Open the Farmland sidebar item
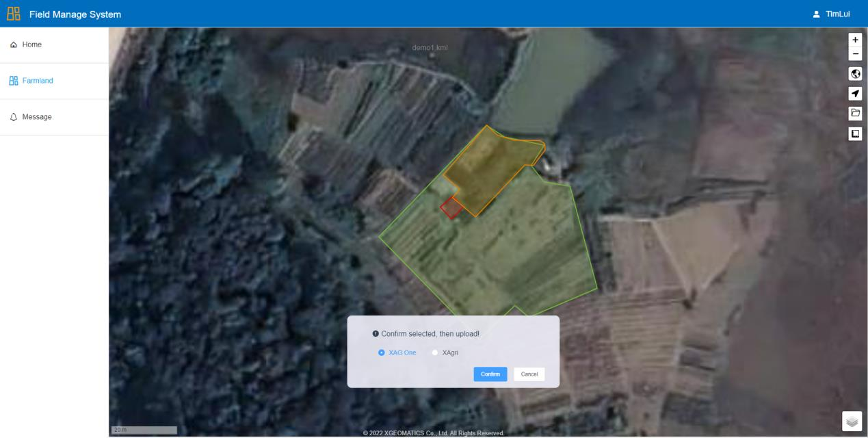Image resolution: width=868 pixels, height=438 pixels. click(x=37, y=81)
